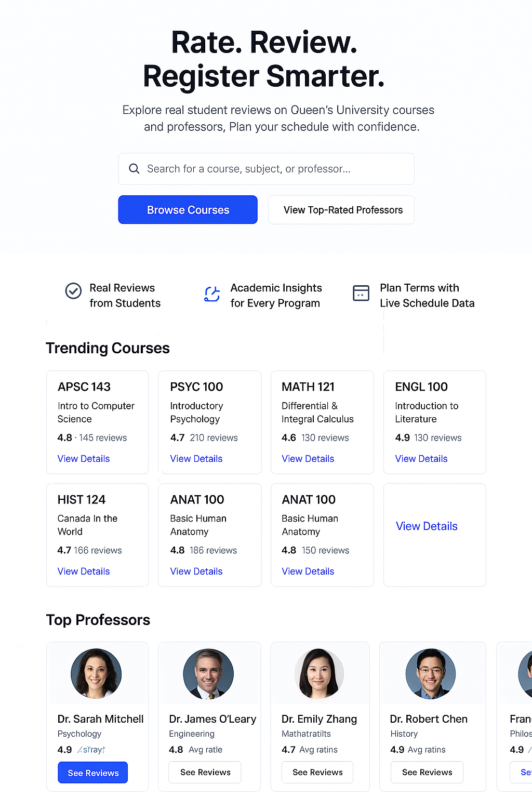Click the Academic Insights edit icon
This screenshot has width=532, height=798.
pos(212,294)
